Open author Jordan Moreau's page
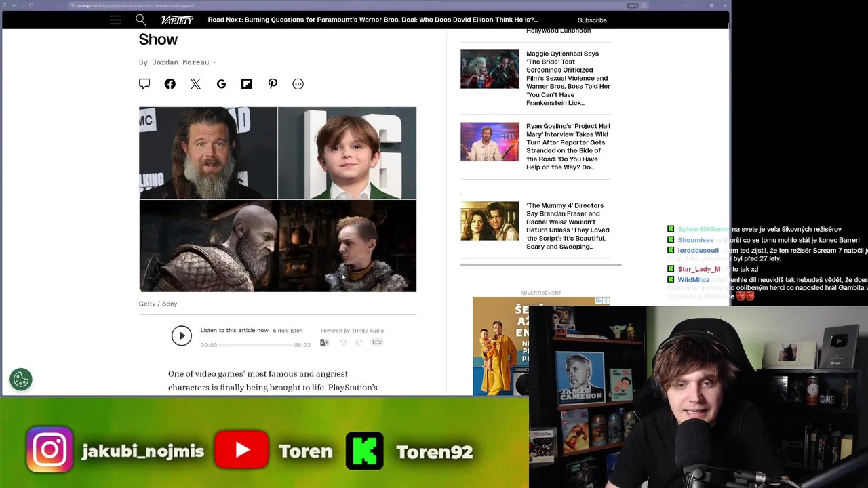868x488 pixels. click(x=180, y=62)
